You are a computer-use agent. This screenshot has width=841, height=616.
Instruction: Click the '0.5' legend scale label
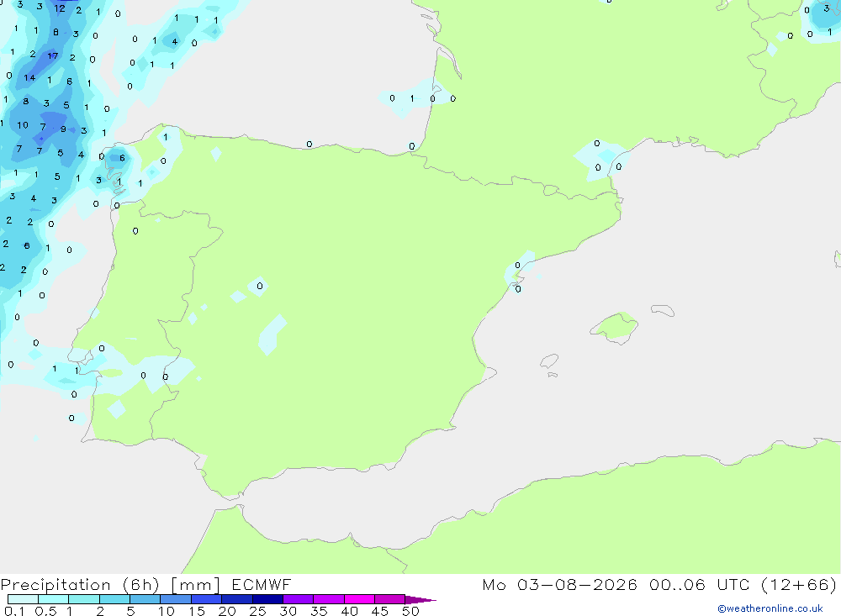pos(45,611)
